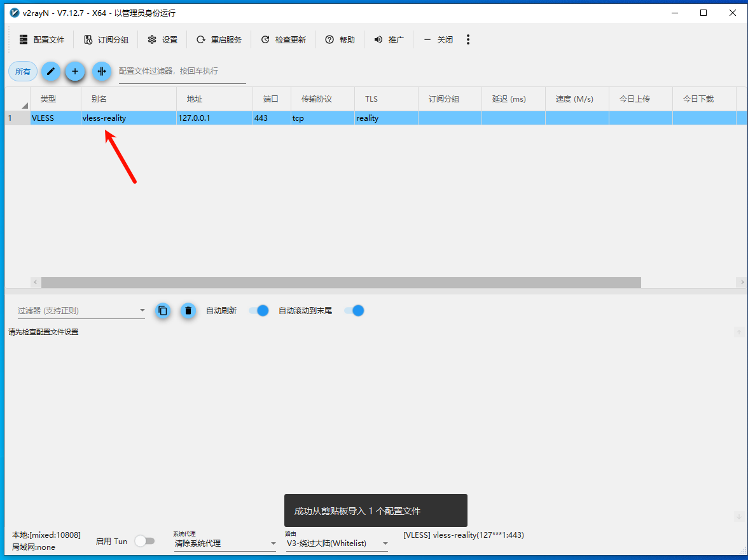Click the 重启服务 restart service item
This screenshot has width=748, height=560.
219,39
